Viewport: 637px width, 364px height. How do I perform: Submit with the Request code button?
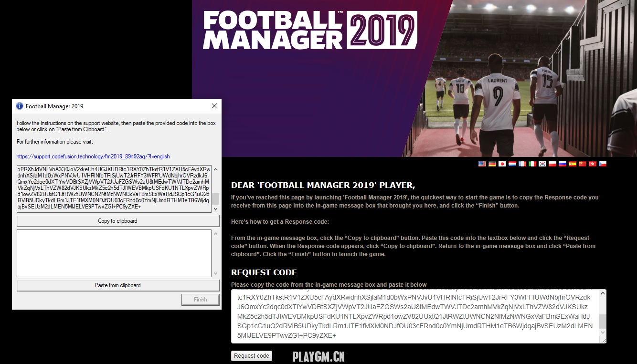coord(252,356)
